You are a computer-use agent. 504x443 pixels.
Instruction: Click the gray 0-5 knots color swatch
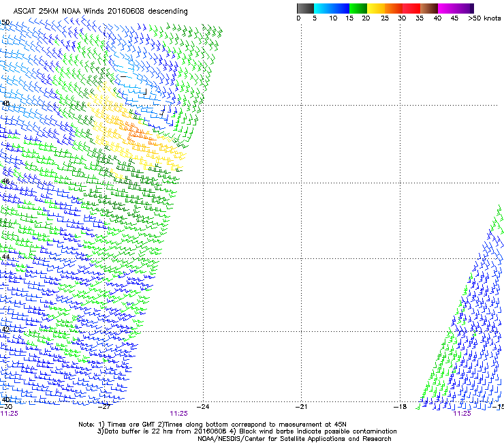point(305,8)
